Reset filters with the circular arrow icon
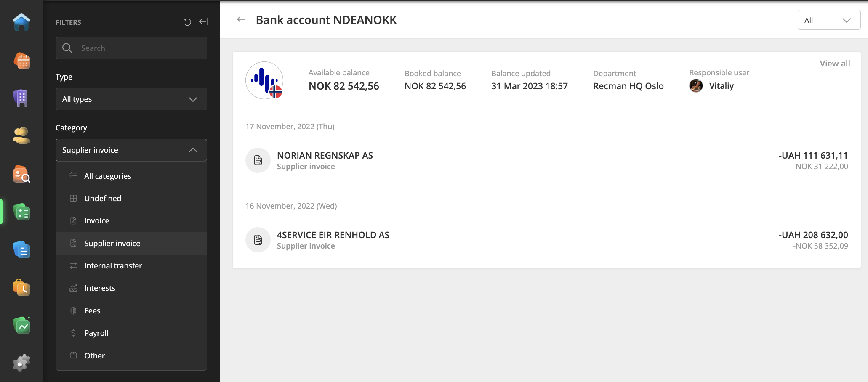The image size is (868, 382). click(187, 22)
